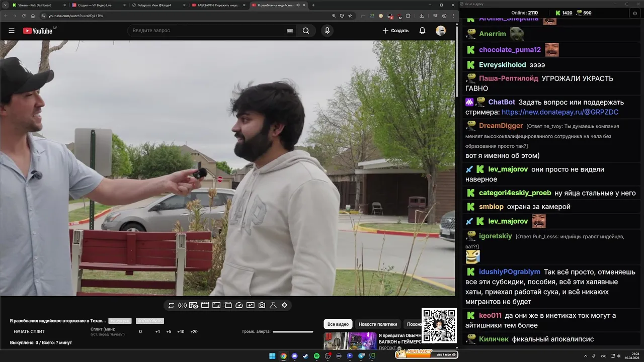Click the РУС language indicator in tray
644x362 pixels.
point(603,356)
